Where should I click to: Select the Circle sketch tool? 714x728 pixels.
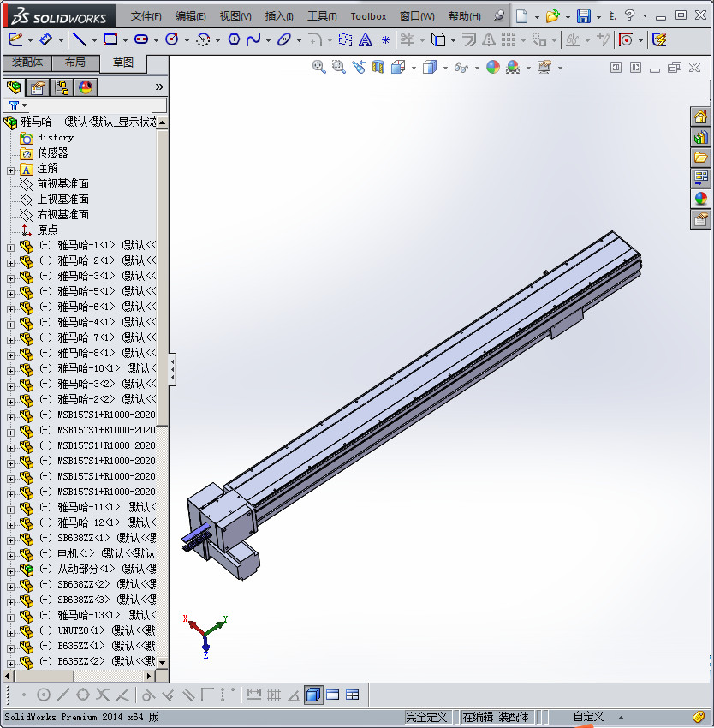coord(172,40)
